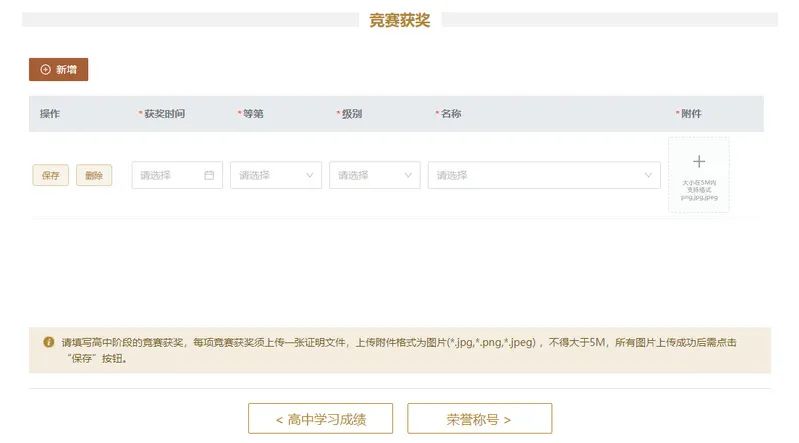Click the chevron arrow in 名称 dropdown
The height and width of the screenshot is (443, 799).
(x=647, y=175)
